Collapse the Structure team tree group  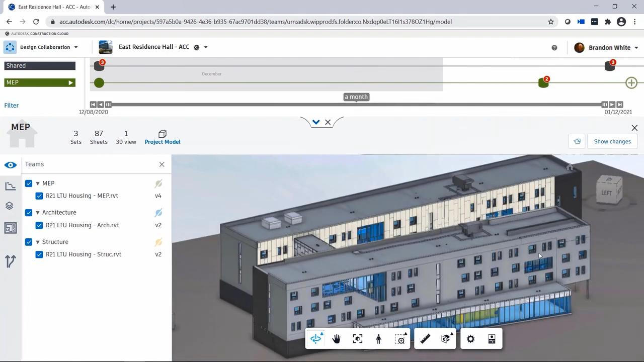pos(38,242)
